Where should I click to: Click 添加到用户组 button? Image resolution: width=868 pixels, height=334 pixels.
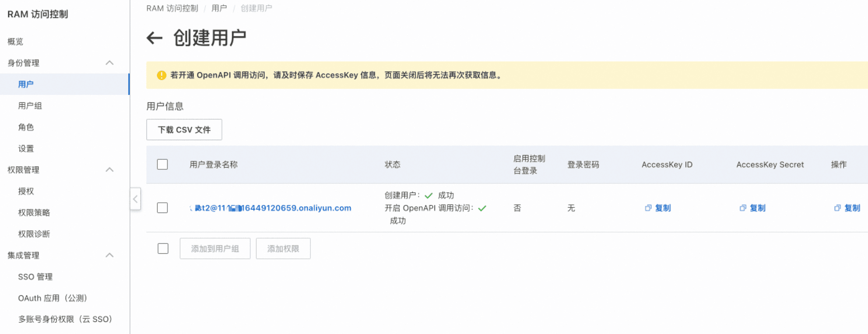click(x=215, y=249)
